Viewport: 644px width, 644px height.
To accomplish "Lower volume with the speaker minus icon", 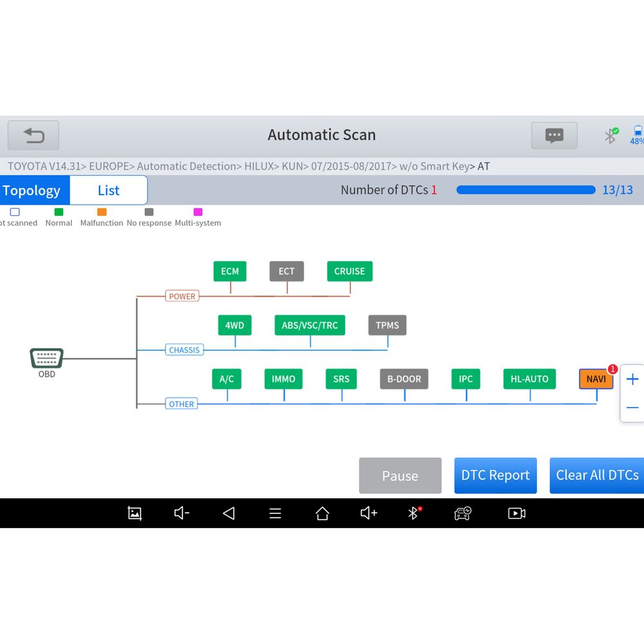I will pos(182,513).
